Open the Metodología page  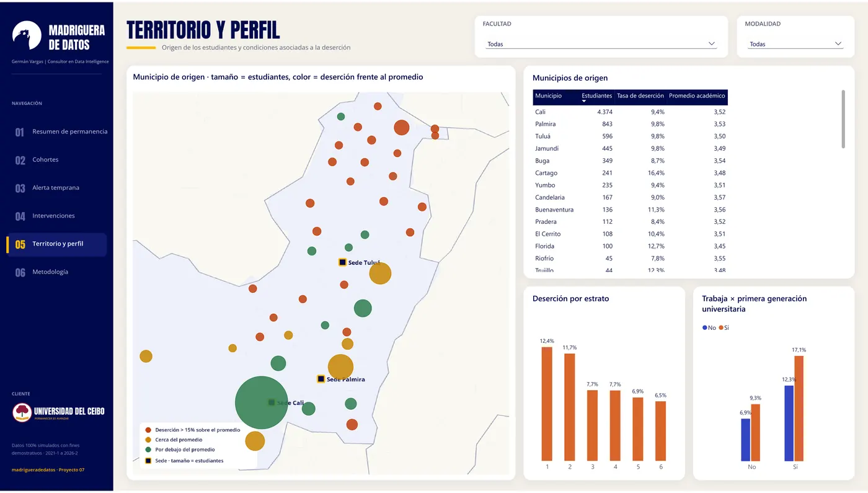click(57, 272)
